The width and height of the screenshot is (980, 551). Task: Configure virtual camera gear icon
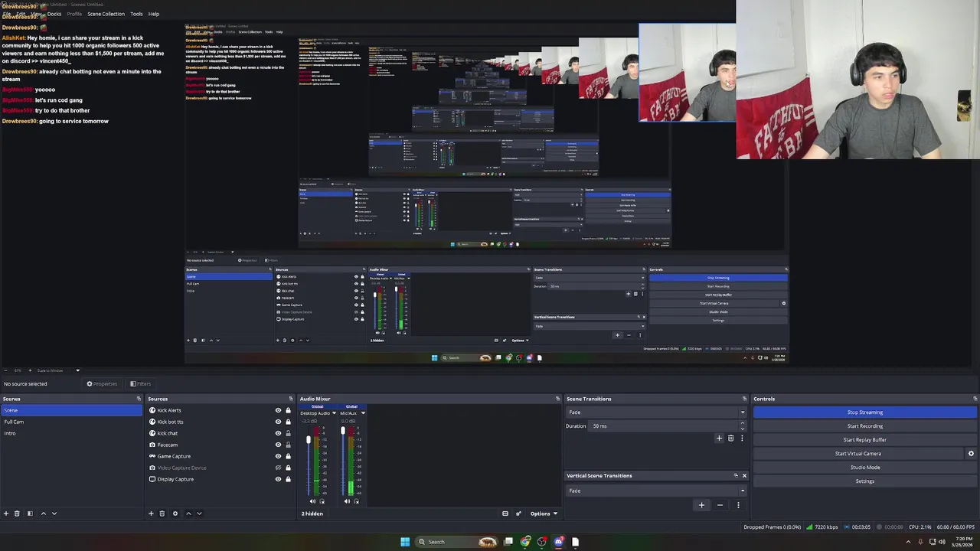click(x=971, y=454)
